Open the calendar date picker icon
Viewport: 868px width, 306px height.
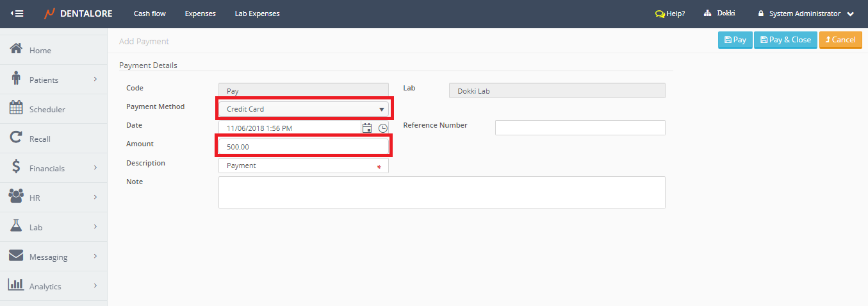tap(367, 128)
